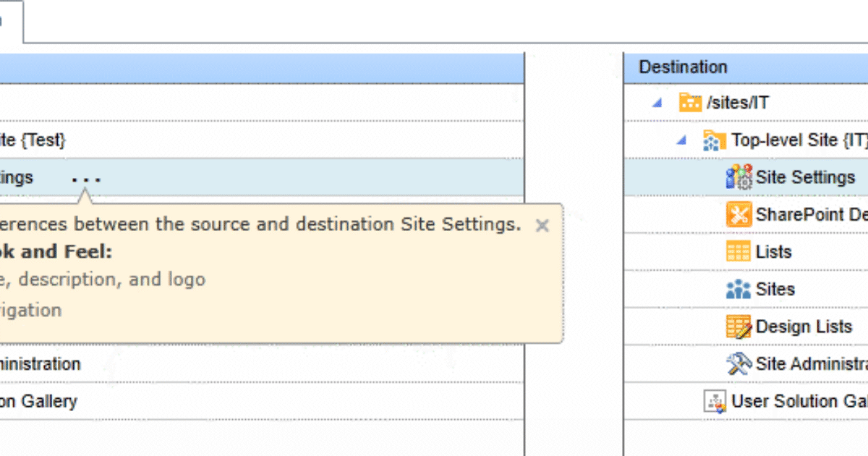This screenshot has width=868, height=456.
Task: Click the Design Lists pencil icon
Action: (x=739, y=326)
